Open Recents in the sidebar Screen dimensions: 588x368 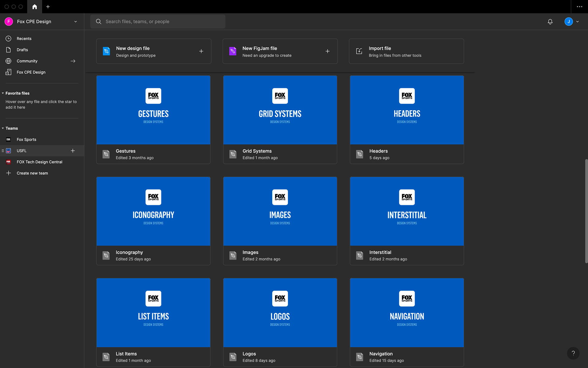click(42, 39)
